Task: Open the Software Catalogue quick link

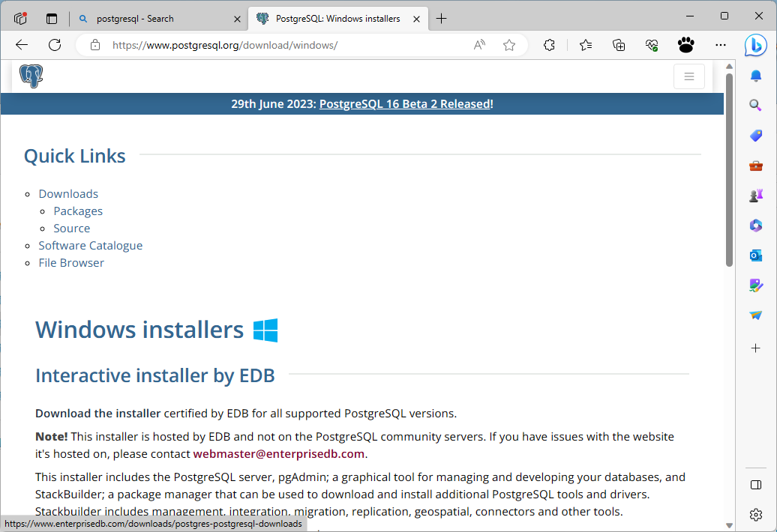Action: [90, 246]
